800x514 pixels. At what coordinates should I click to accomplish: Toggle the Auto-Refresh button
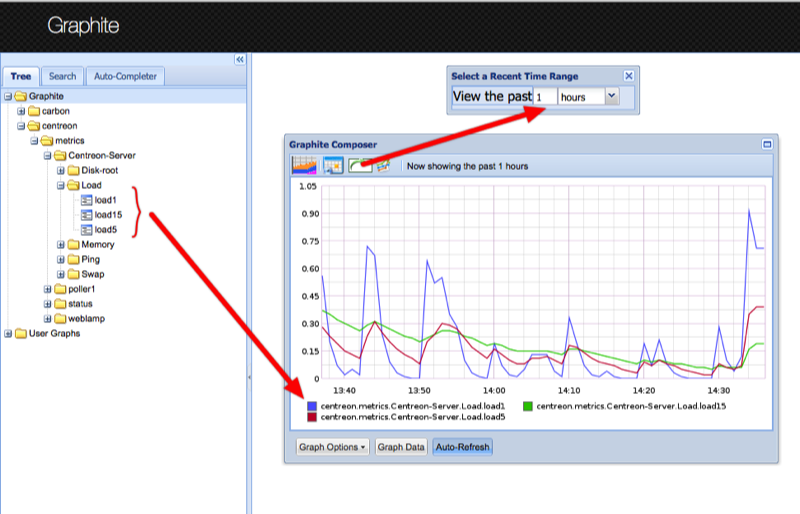462,447
